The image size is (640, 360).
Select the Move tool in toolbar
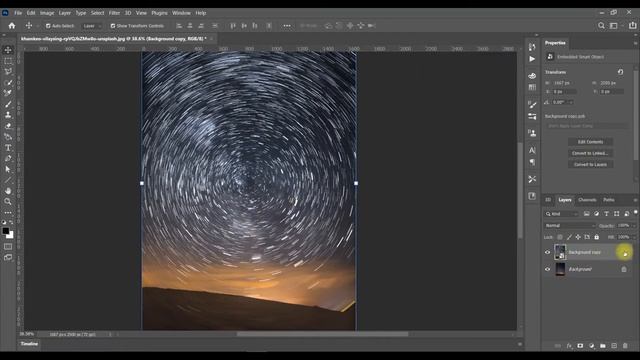tap(8, 50)
